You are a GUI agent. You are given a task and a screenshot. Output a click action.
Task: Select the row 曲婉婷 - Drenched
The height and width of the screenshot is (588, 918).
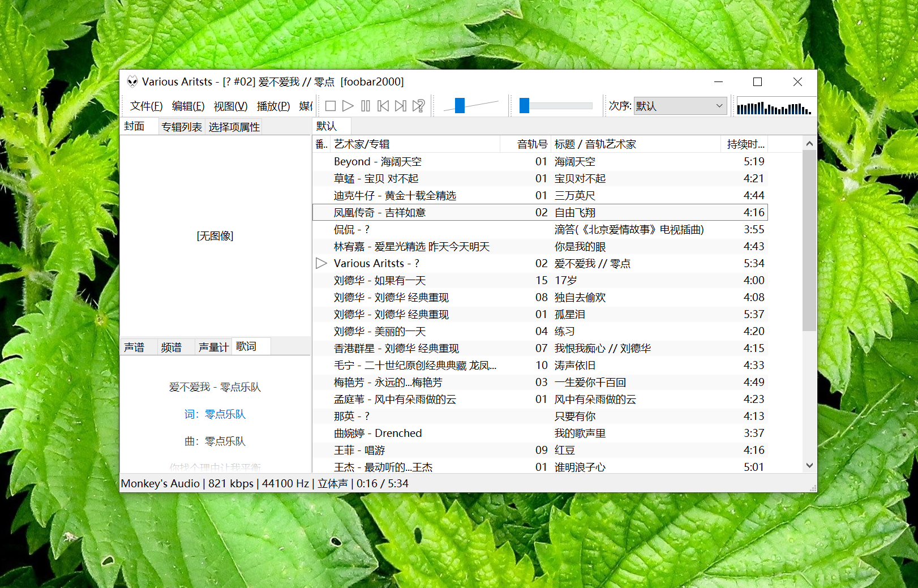[x=540, y=433]
